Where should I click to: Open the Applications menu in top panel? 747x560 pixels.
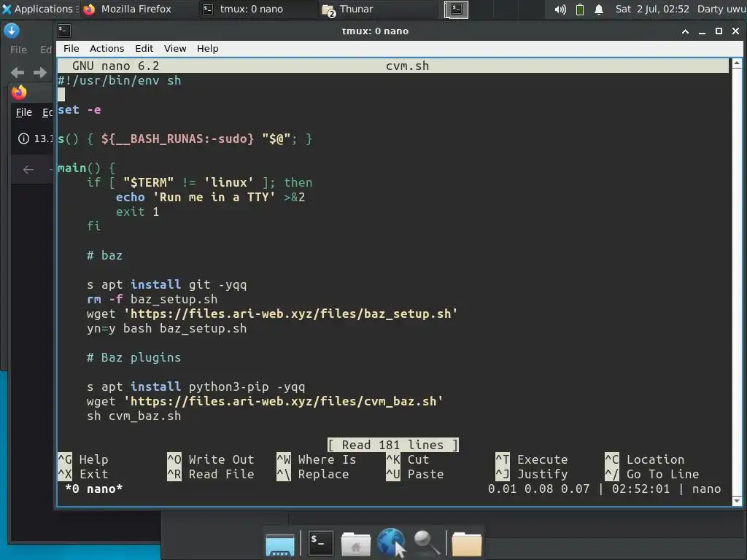(39, 9)
